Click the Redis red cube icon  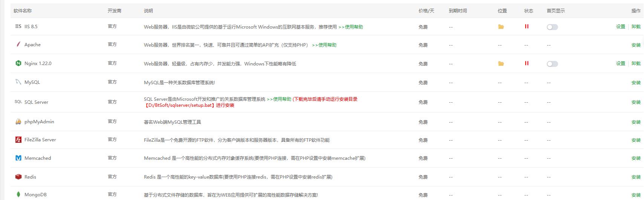18,177
